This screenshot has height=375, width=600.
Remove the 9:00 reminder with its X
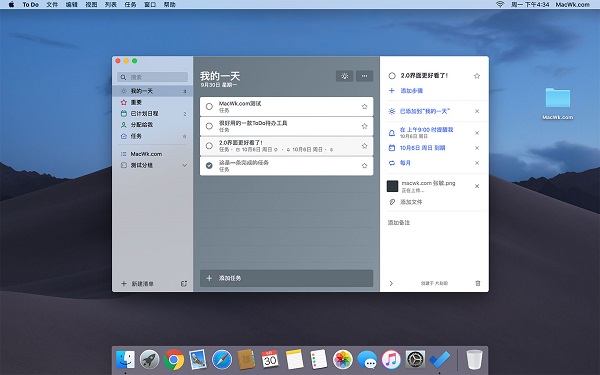(477, 133)
